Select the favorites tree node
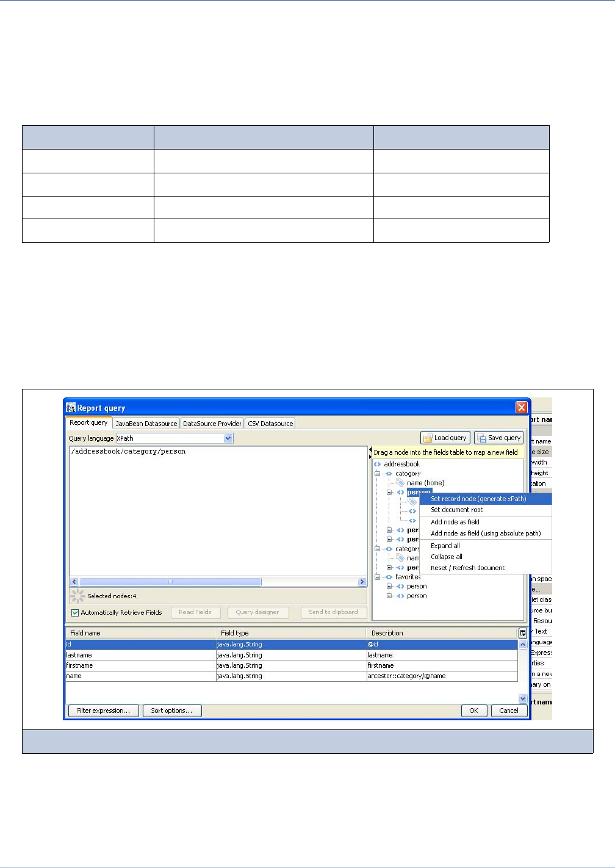Image resolution: width=615 pixels, height=868 pixels. click(408, 577)
